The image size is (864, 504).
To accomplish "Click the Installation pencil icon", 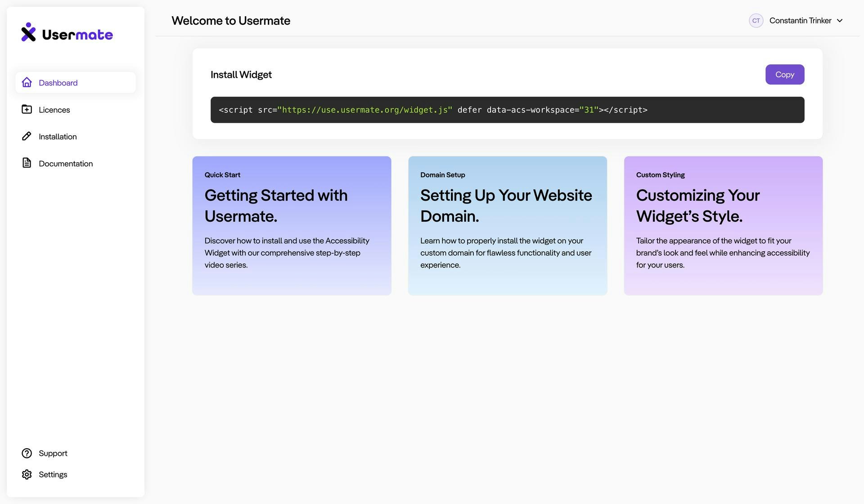I will click(x=27, y=136).
